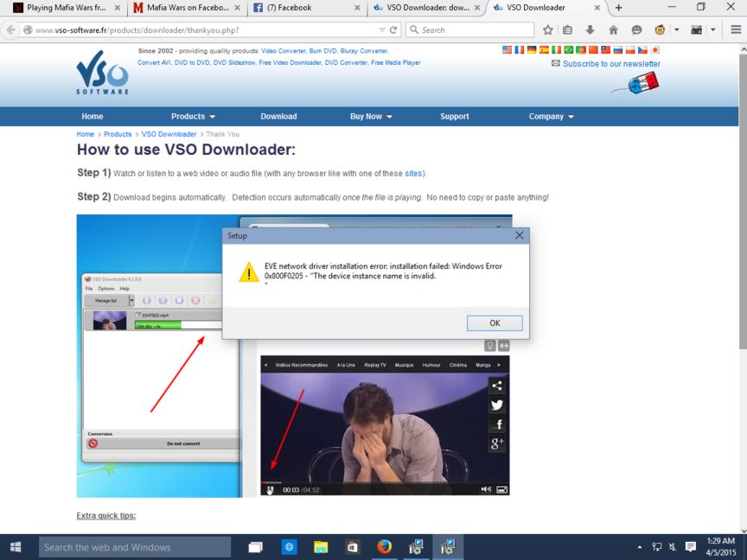Viewport: 747px width, 560px height.
Task: Show hidden system tray icons chevron
Action: [x=639, y=547]
